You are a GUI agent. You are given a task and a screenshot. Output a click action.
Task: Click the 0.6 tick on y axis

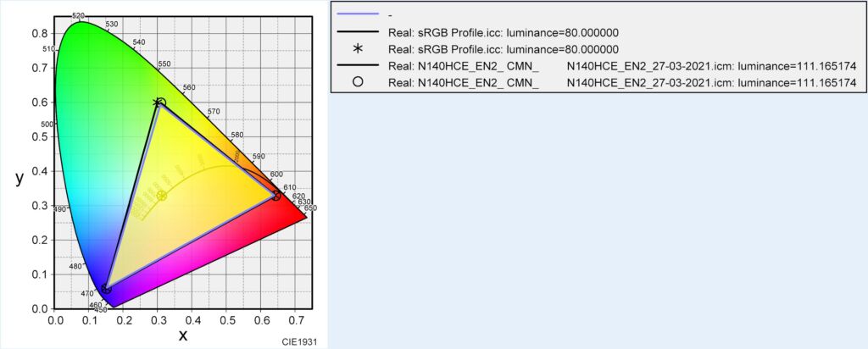pos(41,102)
